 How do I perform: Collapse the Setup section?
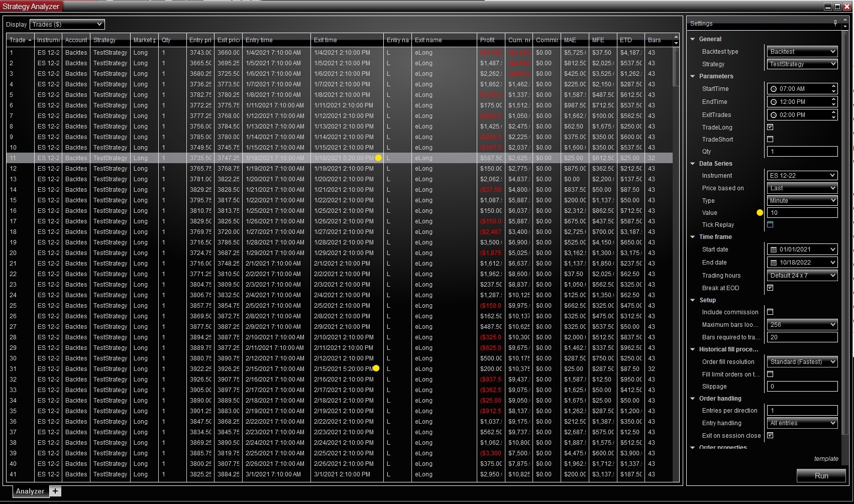tap(693, 300)
